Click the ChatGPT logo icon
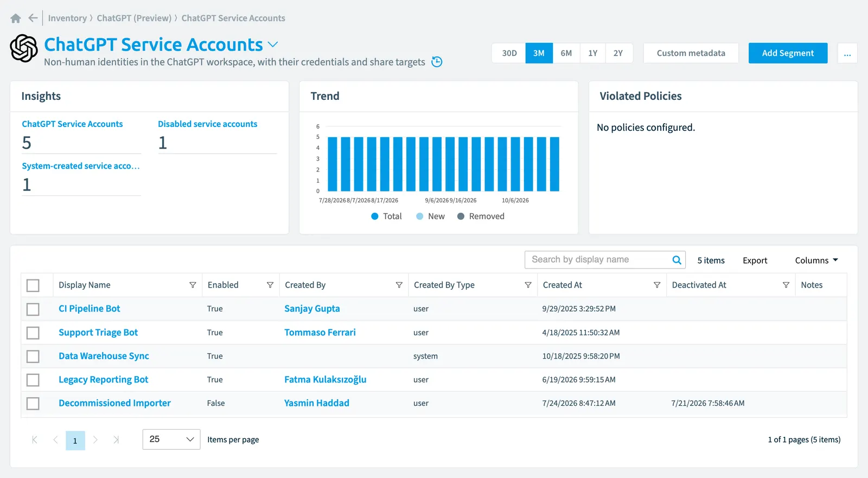 24,48
